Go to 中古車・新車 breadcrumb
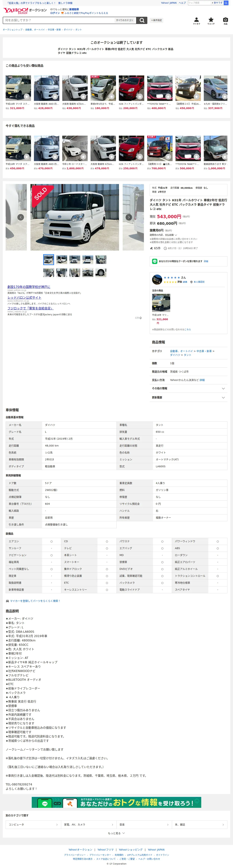This screenshot has height=868, width=233. point(54,30)
